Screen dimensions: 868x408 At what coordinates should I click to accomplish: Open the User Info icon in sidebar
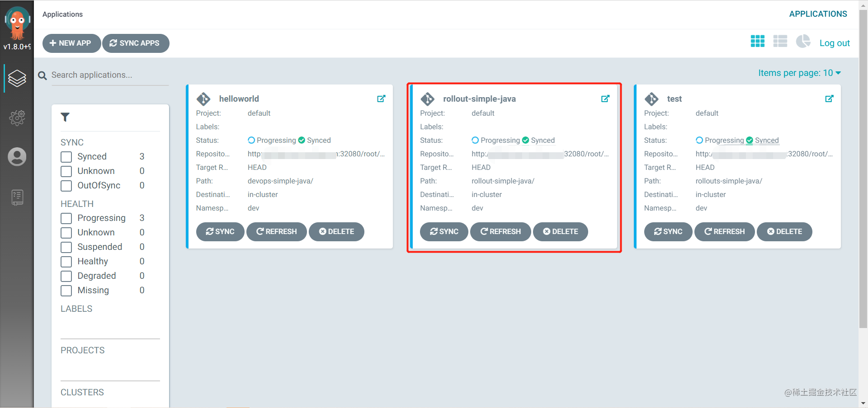(x=17, y=157)
